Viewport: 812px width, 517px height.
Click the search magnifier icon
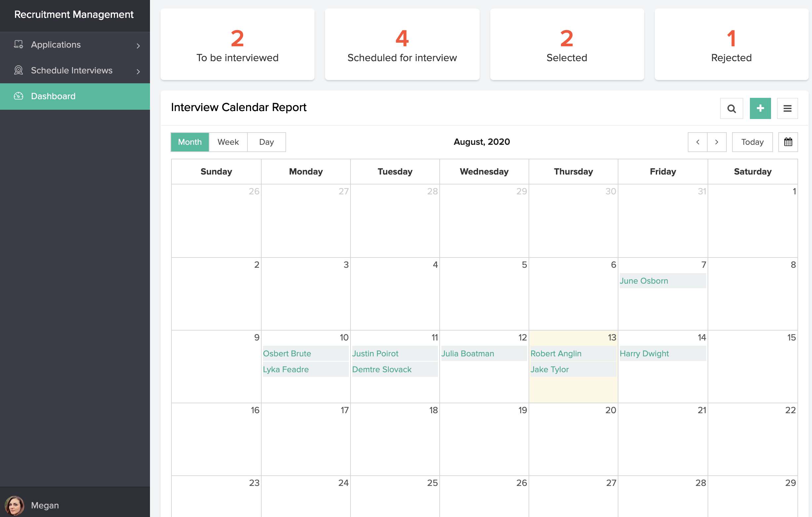click(731, 108)
